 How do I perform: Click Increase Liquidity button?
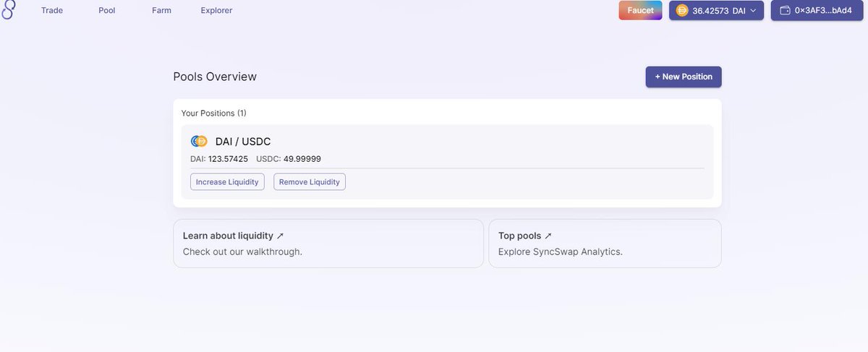[x=227, y=182]
